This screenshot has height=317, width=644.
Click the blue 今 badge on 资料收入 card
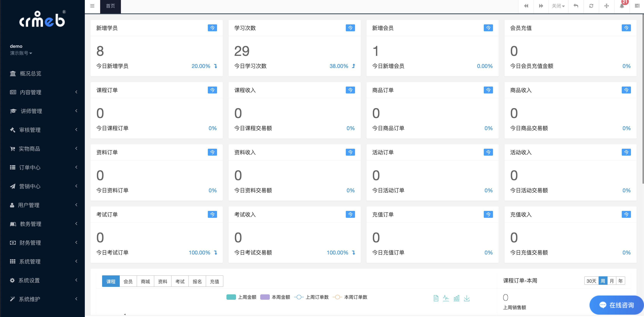[350, 152]
